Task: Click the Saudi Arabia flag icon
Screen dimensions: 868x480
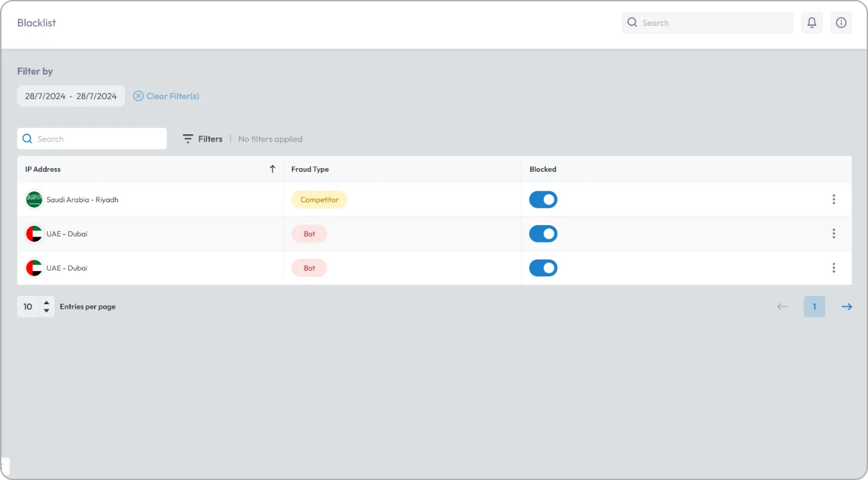Action: pos(34,199)
